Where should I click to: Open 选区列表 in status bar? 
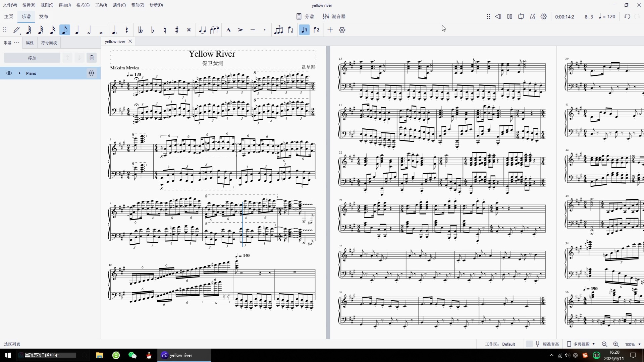(x=12, y=344)
